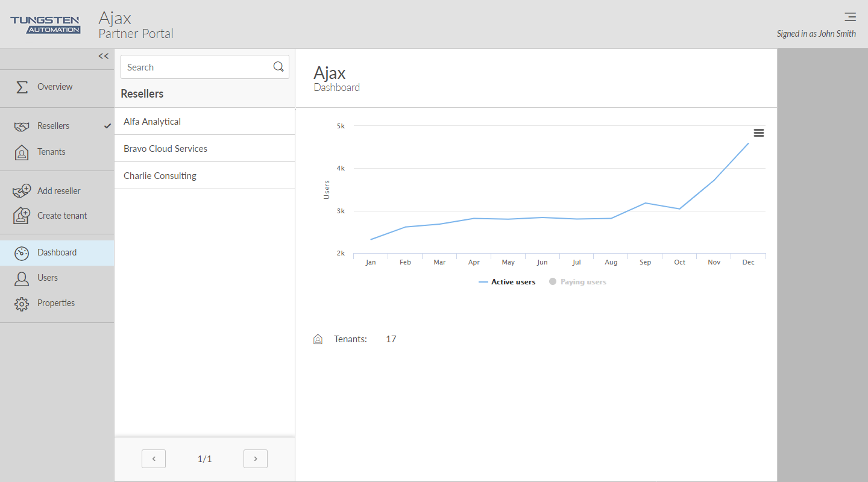Go to previous page of resellers
This screenshot has width=868, height=482.
[154, 459]
